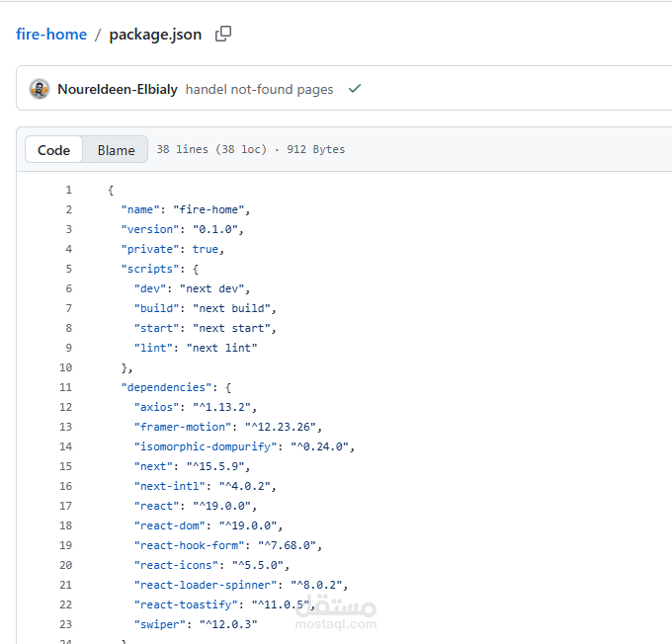Image resolution: width=672 pixels, height=644 pixels.
Task: Click the "scripts" key in code
Action: pyautogui.click(x=150, y=269)
